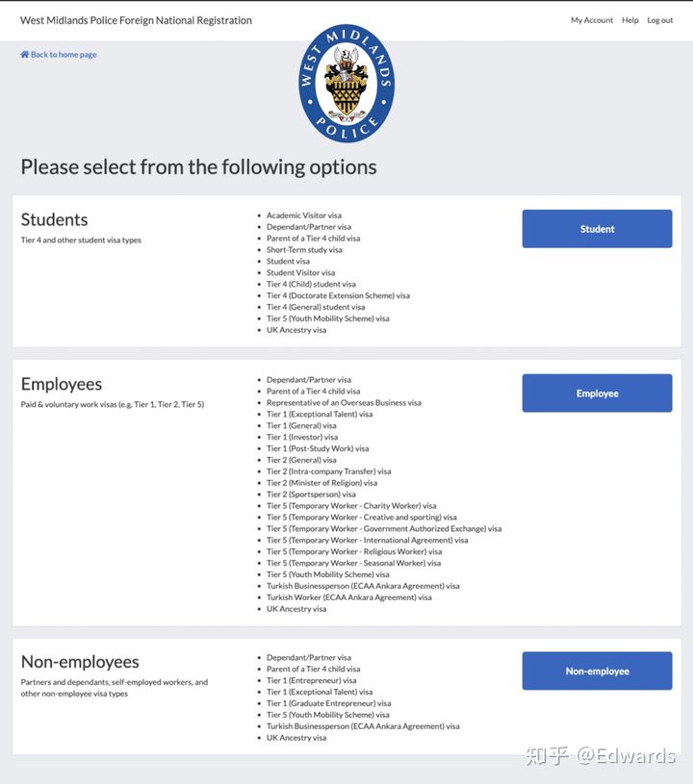Go back to home page
The image size is (693, 784).
click(63, 55)
